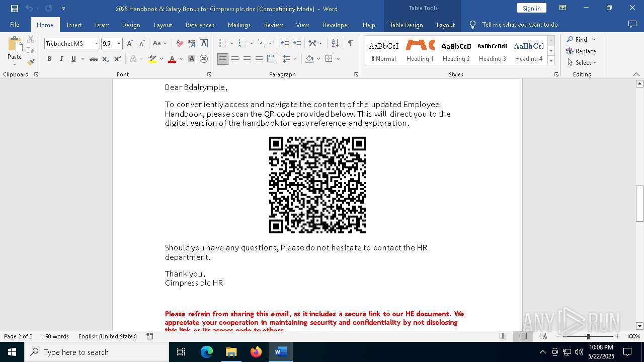
Task: Toggle subscript formatting
Action: [106, 59]
